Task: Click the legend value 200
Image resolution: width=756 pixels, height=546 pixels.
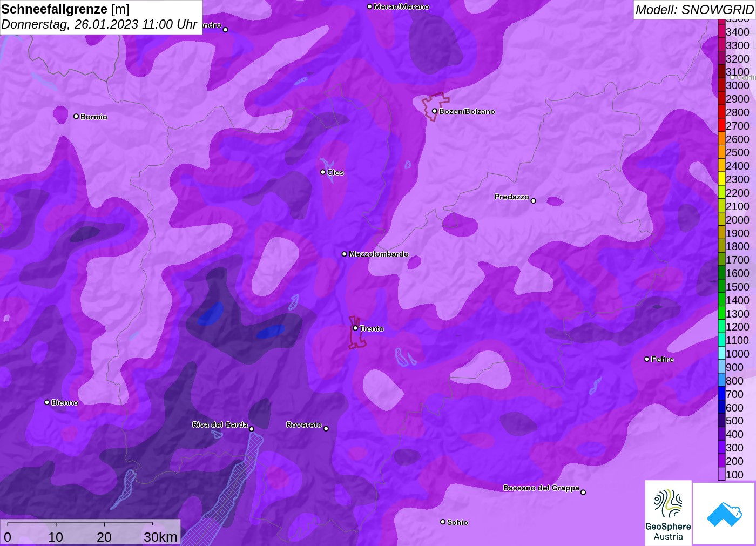Action: click(734, 461)
